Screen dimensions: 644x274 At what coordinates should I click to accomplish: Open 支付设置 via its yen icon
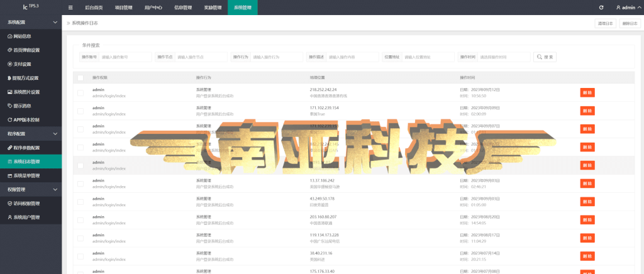coord(10,64)
